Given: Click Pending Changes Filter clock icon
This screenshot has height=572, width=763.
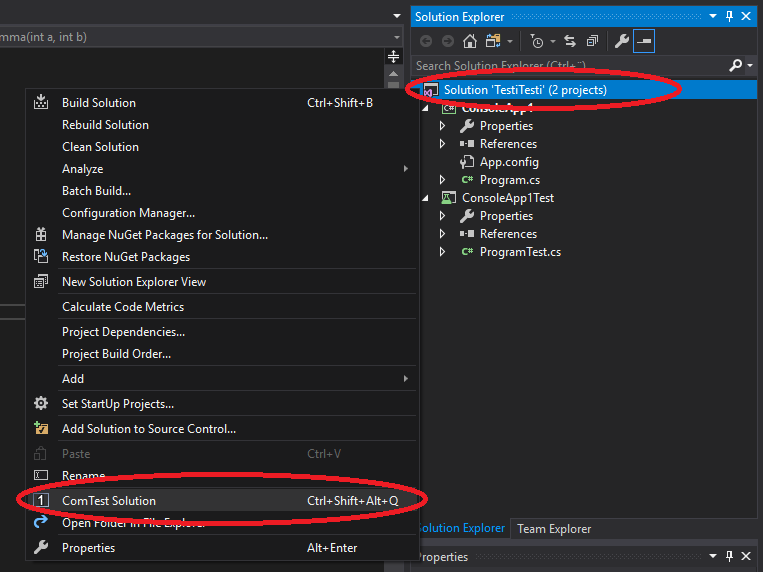Looking at the screenshot, I should [537, 41].
